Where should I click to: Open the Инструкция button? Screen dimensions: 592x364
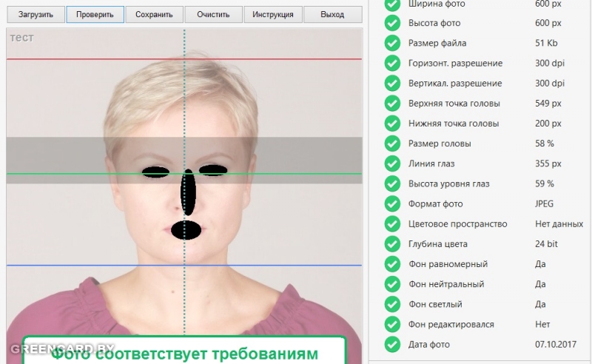point(273,14)
